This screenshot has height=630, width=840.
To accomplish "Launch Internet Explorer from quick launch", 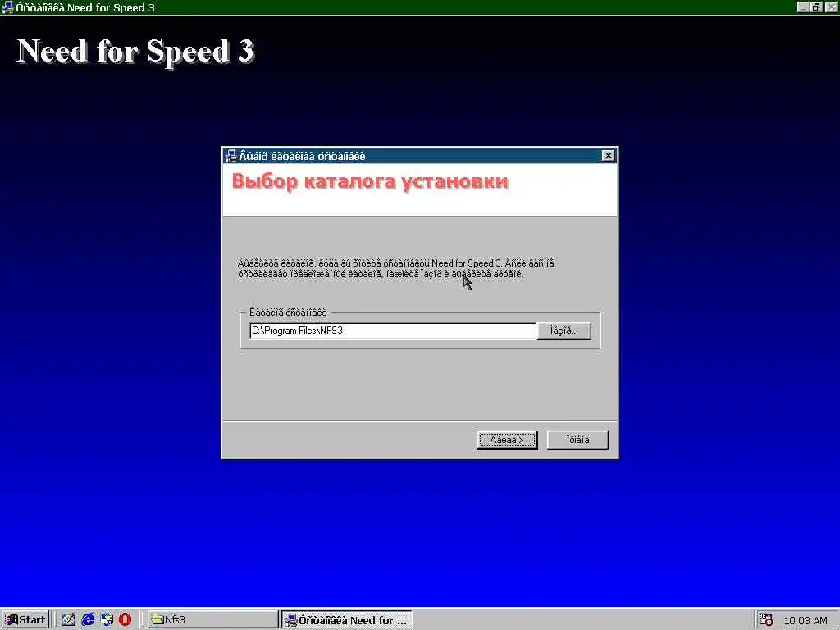I will click(88, 619).
